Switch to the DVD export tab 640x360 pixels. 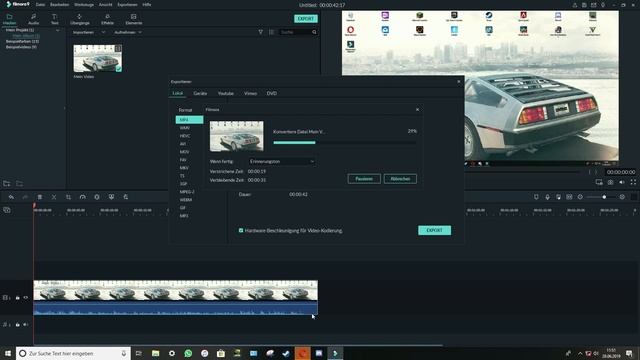272,93
